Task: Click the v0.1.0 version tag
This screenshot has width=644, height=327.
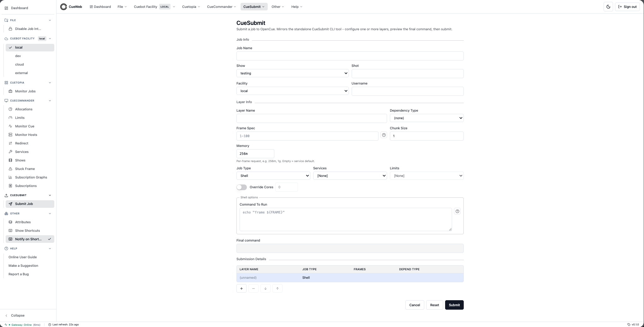Action: tap(633, 324)
